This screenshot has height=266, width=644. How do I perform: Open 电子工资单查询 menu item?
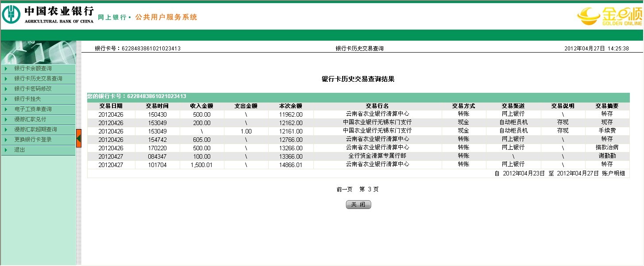click(x=33, y=109)
